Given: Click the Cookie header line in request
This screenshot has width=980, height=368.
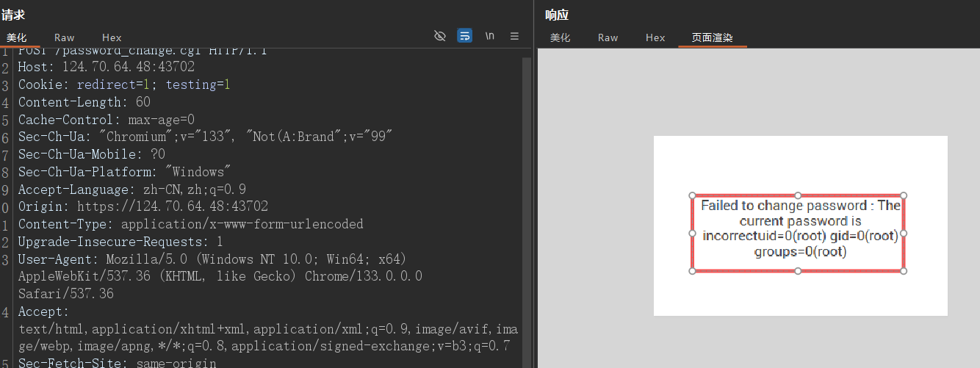Looking at the screenshot, I should pos(124,85).
